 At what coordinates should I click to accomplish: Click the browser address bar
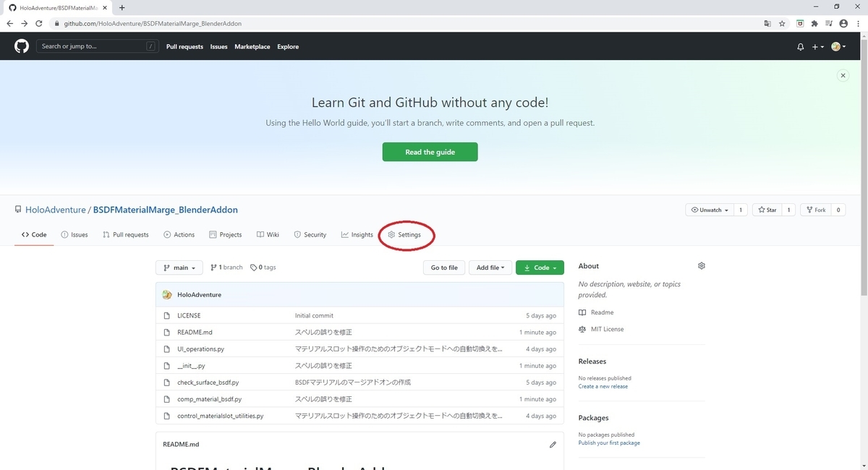[405, 23]
